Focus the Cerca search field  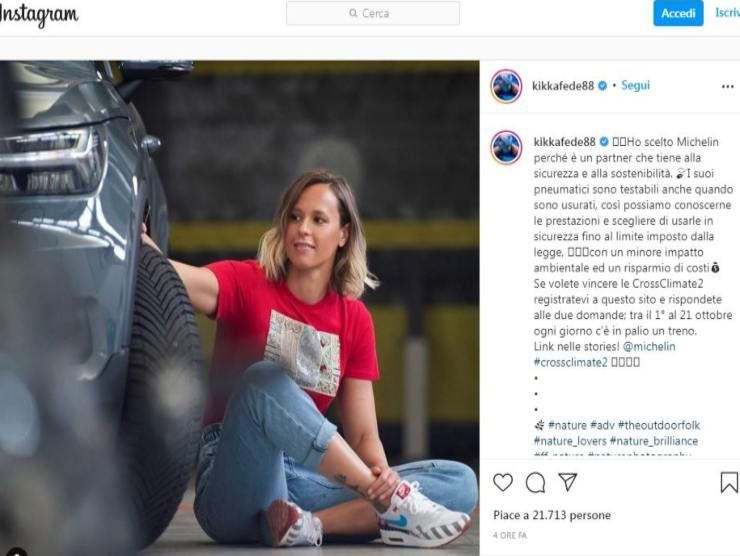tap(373, 13)
